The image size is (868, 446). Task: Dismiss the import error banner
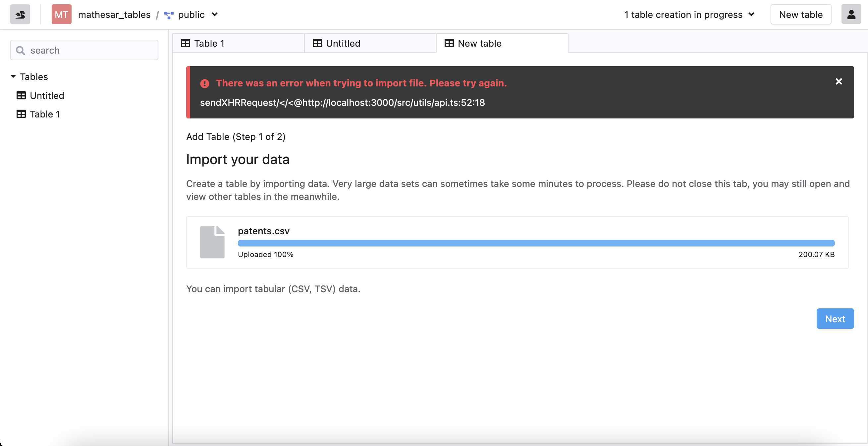839,81
